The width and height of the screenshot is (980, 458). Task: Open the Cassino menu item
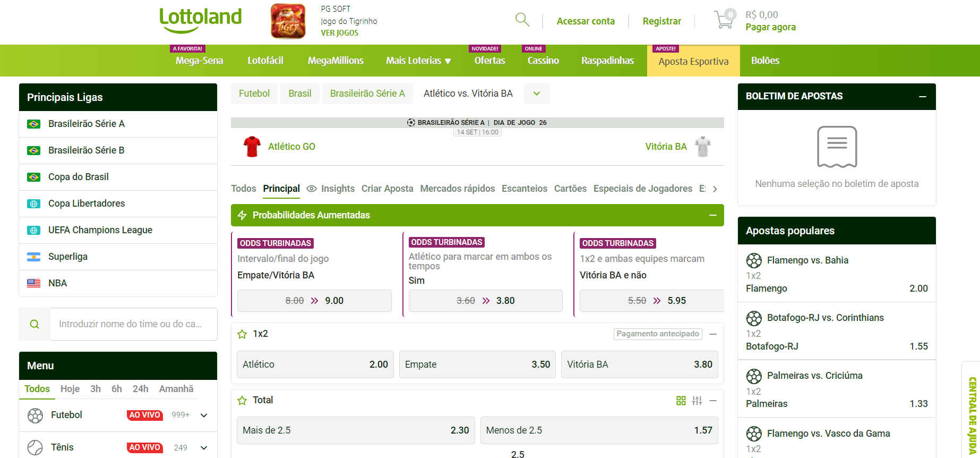(x=543, y=61)
